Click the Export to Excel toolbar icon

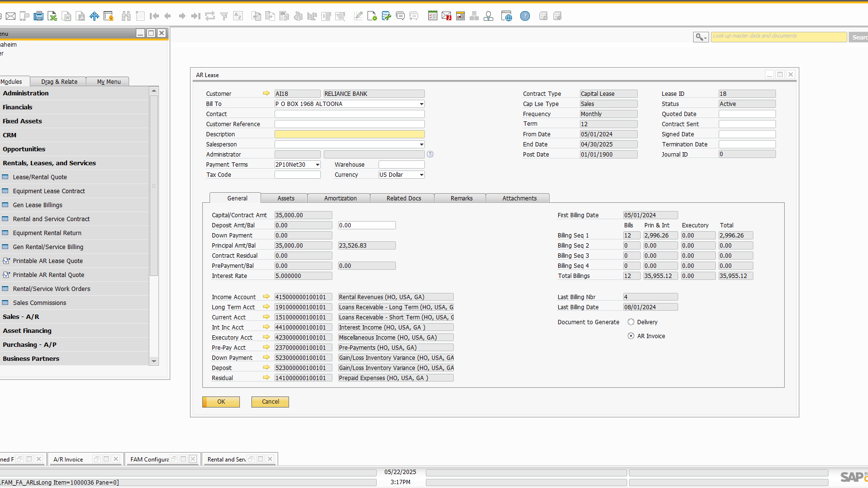pyautogui.click(x=53, y=16)
